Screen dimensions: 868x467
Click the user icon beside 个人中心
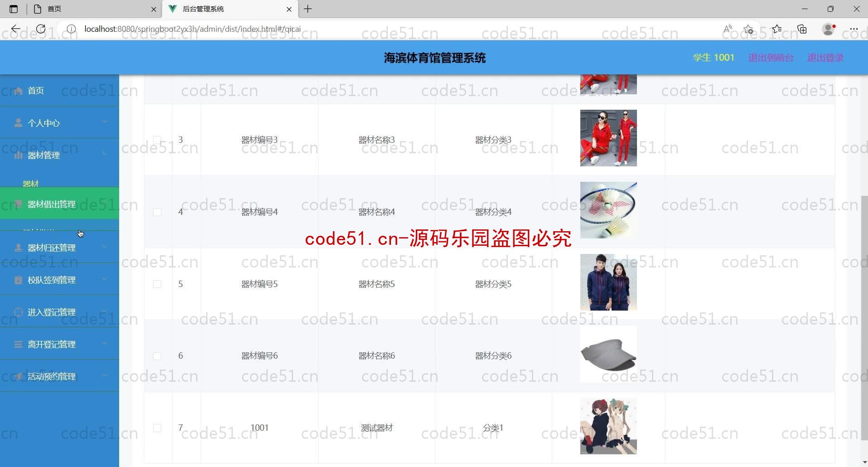pos(19,123)
